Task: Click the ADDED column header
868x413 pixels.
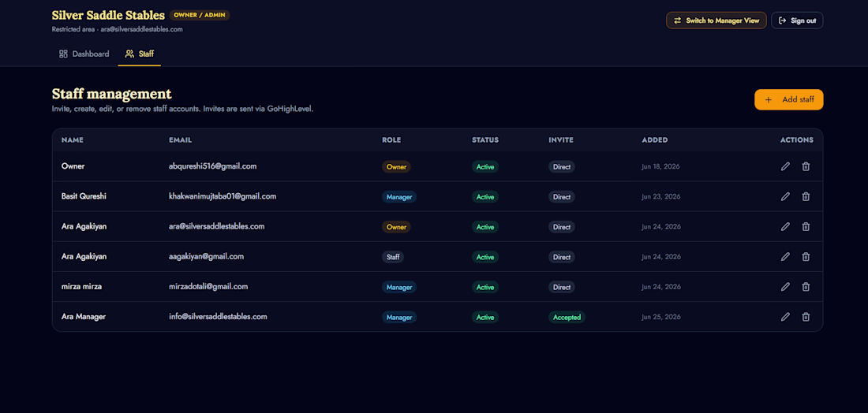Action: [655, 140]
